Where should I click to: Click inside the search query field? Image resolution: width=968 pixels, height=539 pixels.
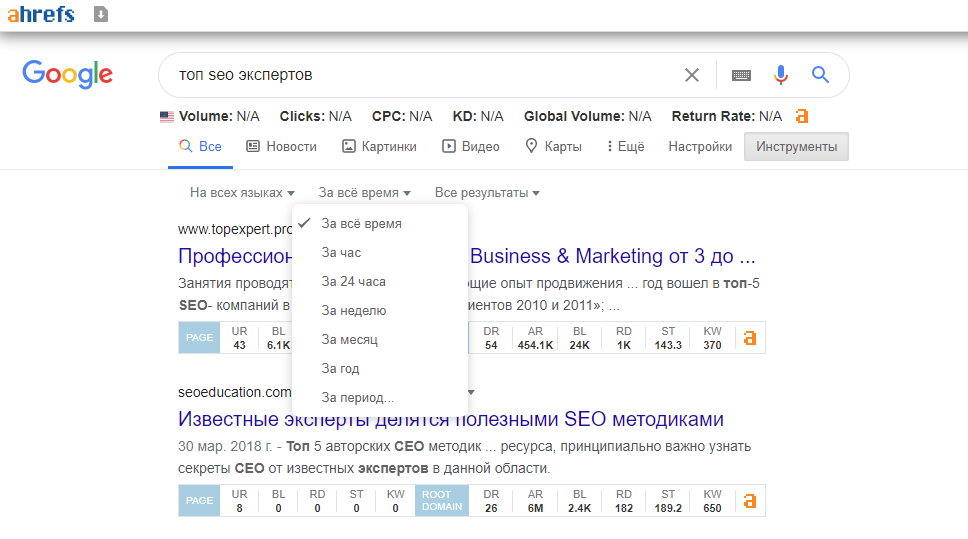[x=426, y=75]
